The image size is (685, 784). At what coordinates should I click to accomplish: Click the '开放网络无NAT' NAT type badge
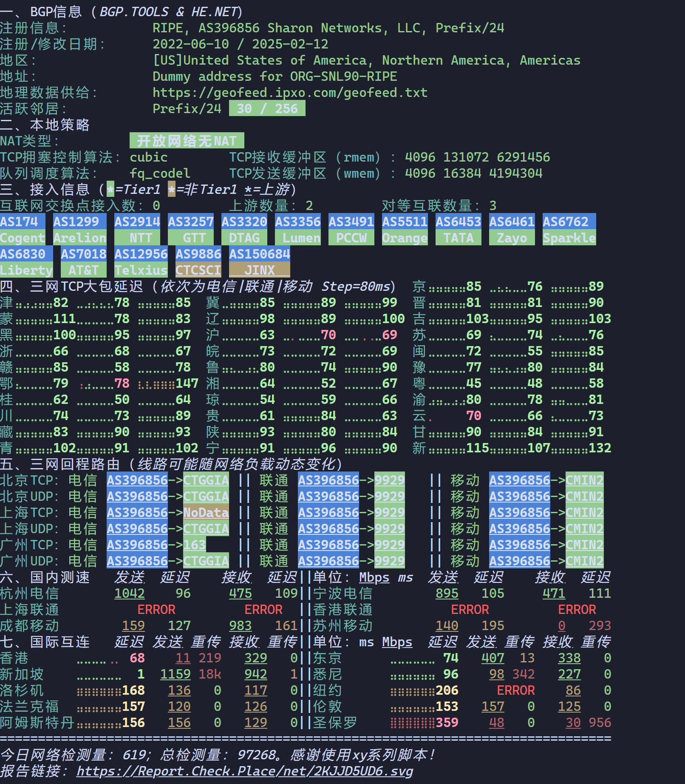pos(187,141)
